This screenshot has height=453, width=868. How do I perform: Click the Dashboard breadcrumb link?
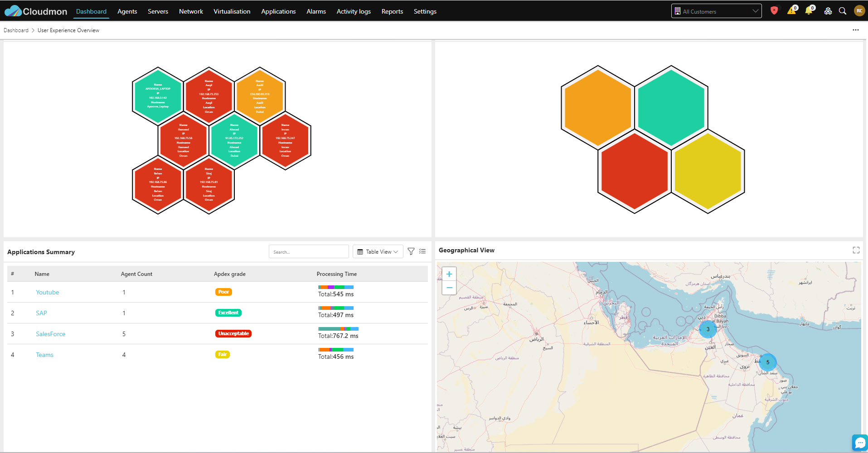pyautogui.click(x=16, y=30)
